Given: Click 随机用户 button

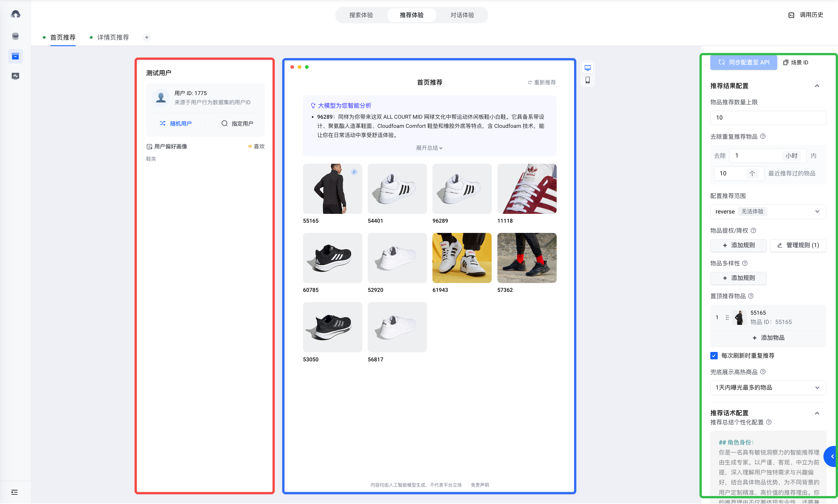Looking at the screenshot, I should pyautogui.click(x=176, y=124).
